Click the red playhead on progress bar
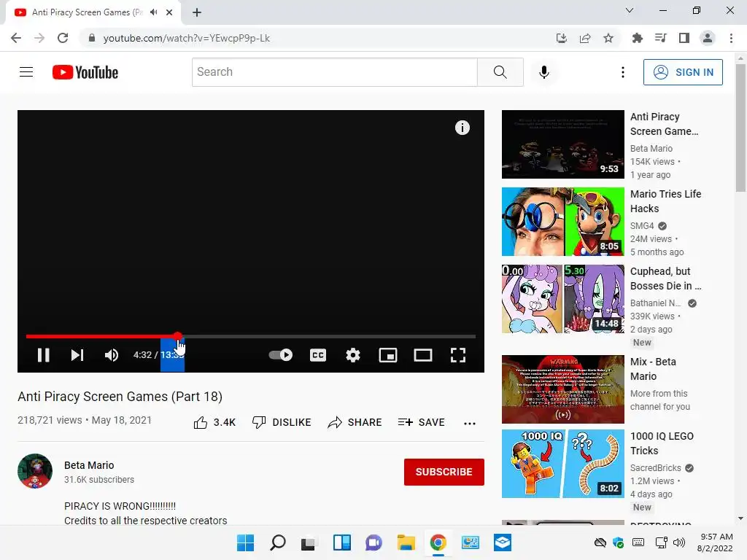This screenshot has height=560, width=747. [178, 336]
